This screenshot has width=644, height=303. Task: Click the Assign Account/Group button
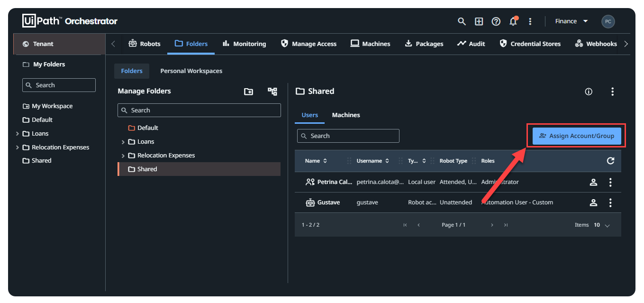tap(576, 136)
